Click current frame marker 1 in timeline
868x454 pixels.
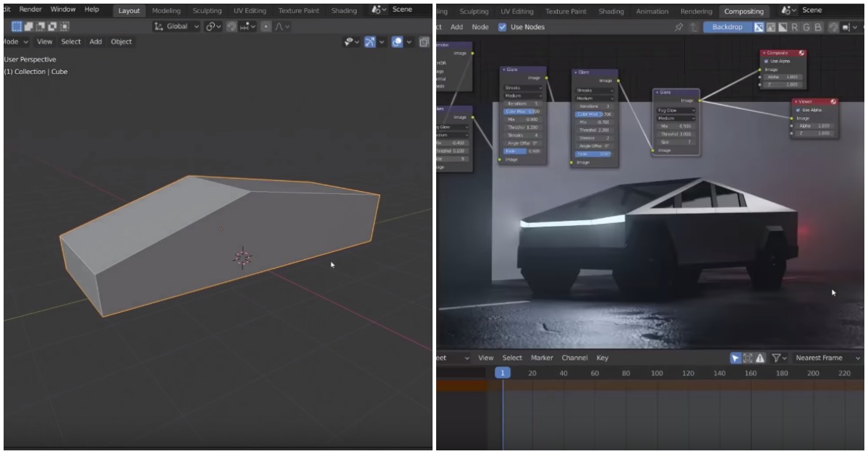coord(503,373)
